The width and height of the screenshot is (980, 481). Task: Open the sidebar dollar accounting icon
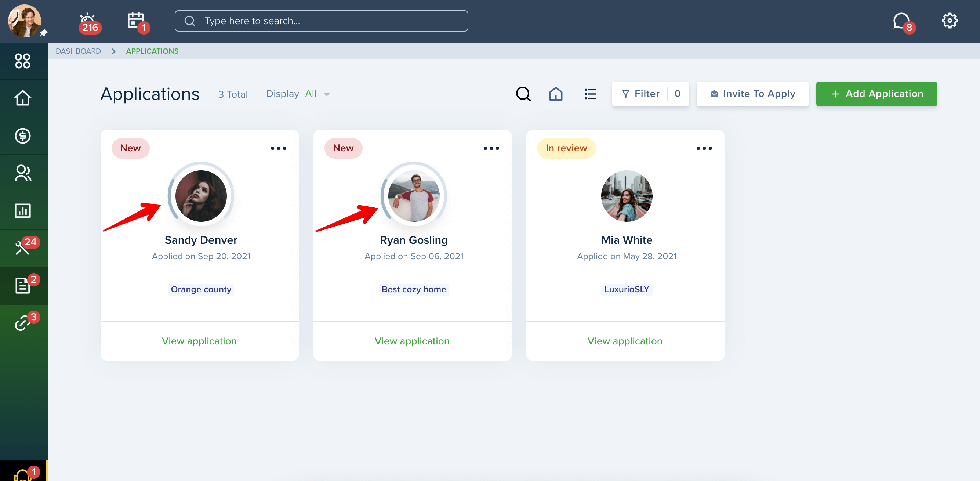(x=23, y=136)
